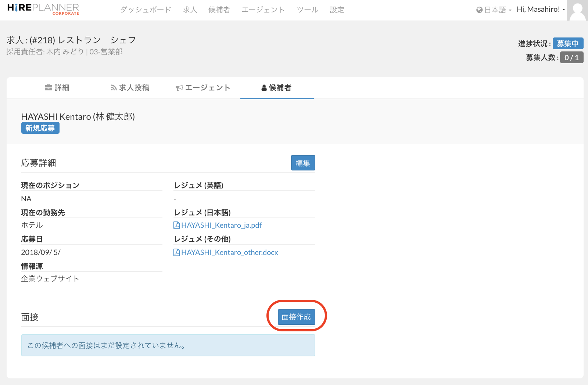Click the briefcase icon on 詳細 tab
Image resolution: width=588 pixels, height=385 pixels.
(48, 87)
